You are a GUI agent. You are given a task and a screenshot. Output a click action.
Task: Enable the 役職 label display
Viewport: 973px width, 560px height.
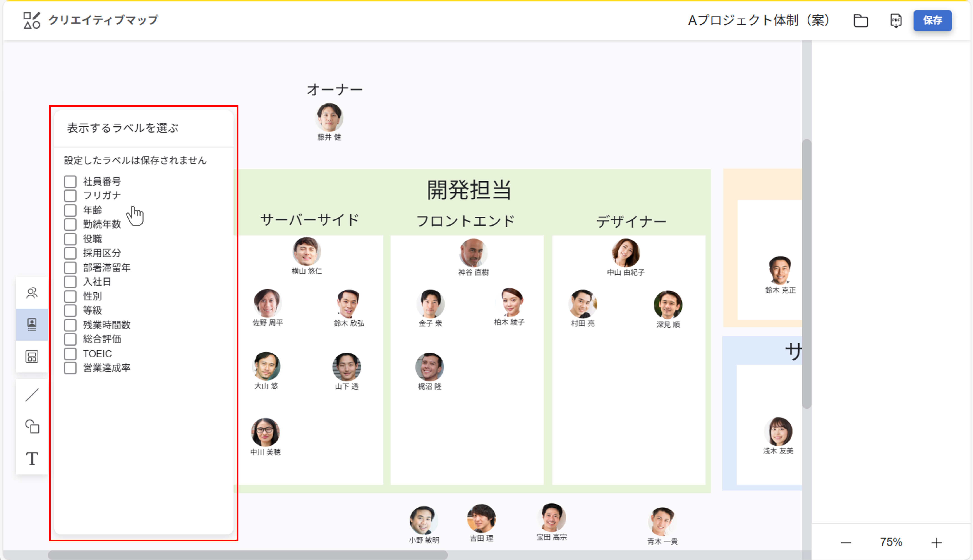70,239
